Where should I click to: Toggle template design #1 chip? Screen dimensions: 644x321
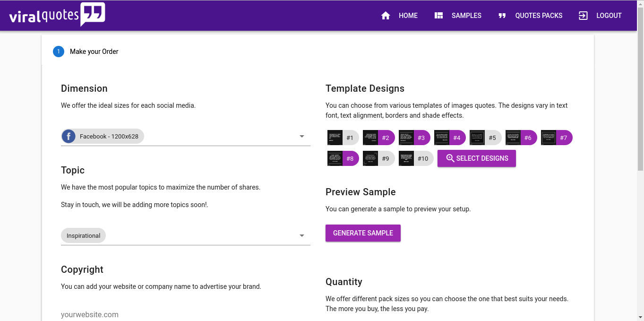click(x=343, y=138)
